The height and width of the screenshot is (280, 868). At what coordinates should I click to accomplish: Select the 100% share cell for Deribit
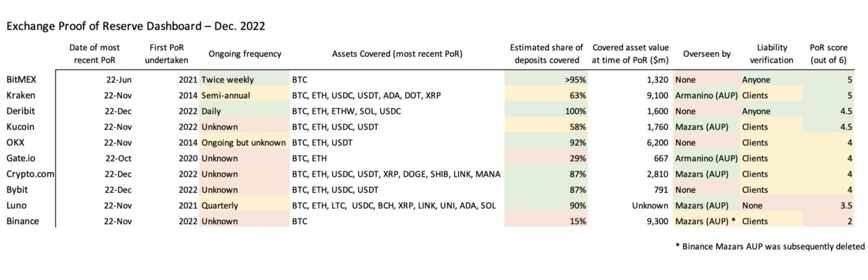tap(546, 111)
